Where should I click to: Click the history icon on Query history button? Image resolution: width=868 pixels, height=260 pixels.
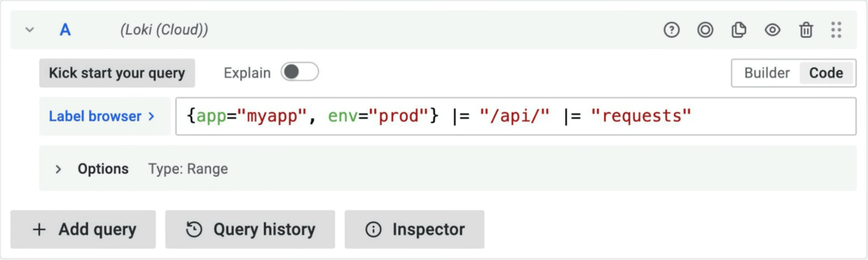(x=195, y=229)
